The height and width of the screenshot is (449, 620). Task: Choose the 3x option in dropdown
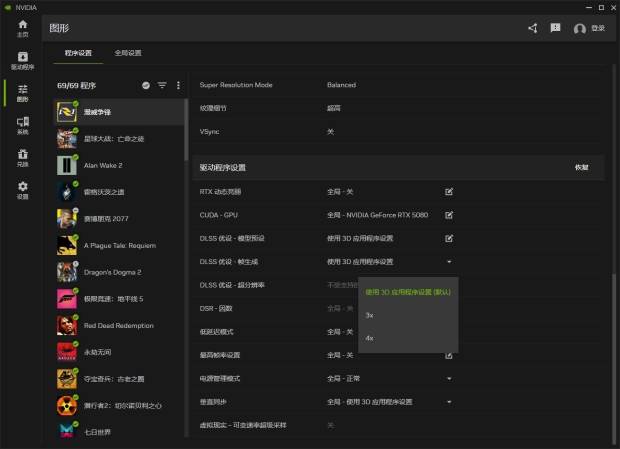[x=408, y=315]
